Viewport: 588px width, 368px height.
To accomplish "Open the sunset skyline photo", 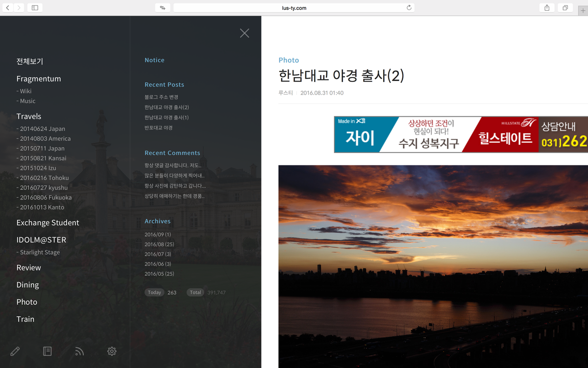I will (x=433, y=266).
